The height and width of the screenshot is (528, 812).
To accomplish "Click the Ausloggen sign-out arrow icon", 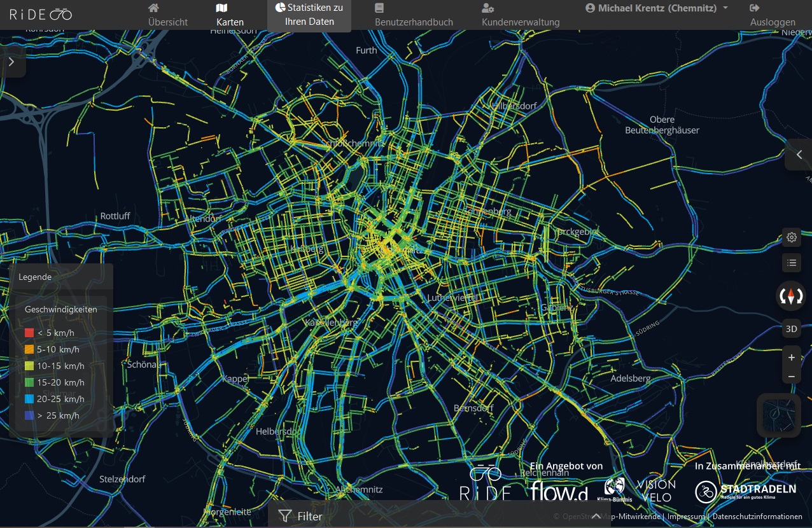I will (755, 8).
